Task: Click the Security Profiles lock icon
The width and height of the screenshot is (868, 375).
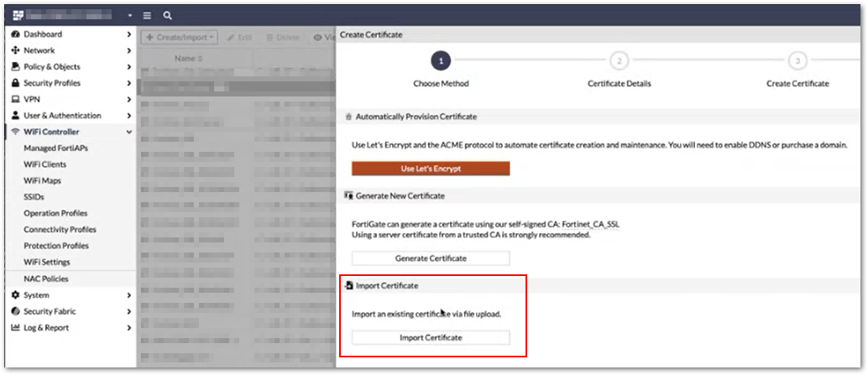Action: tap(15, 83)
